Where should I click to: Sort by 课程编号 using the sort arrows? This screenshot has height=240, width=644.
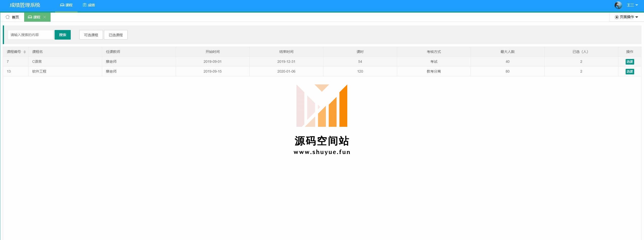(x=25, y=52)
